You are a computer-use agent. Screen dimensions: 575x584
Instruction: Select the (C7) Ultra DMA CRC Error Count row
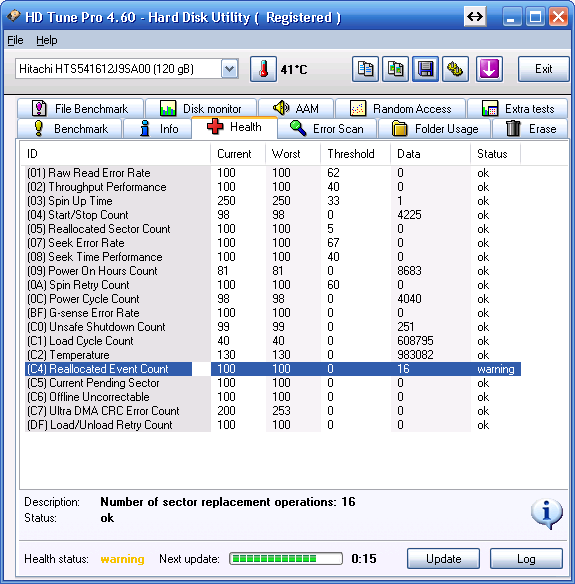[x=273, y=411]
